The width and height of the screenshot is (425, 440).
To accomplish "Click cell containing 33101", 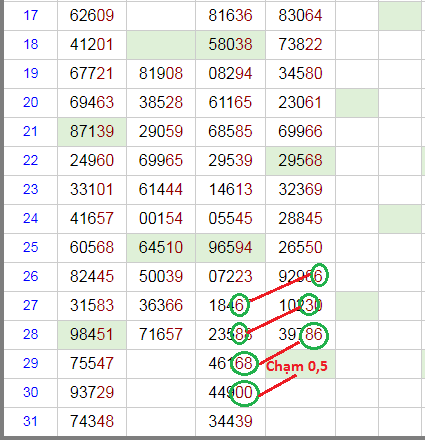I will [x=92, y=189].
